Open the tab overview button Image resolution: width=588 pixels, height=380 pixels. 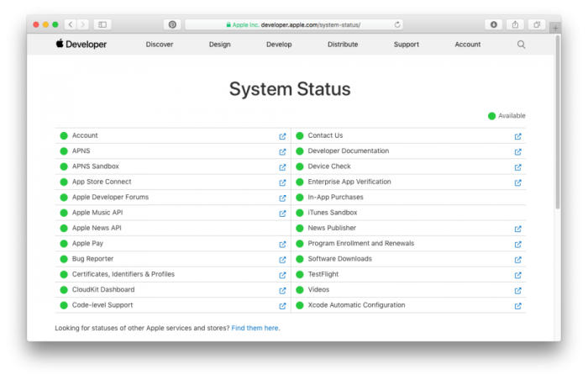point(537,24)
